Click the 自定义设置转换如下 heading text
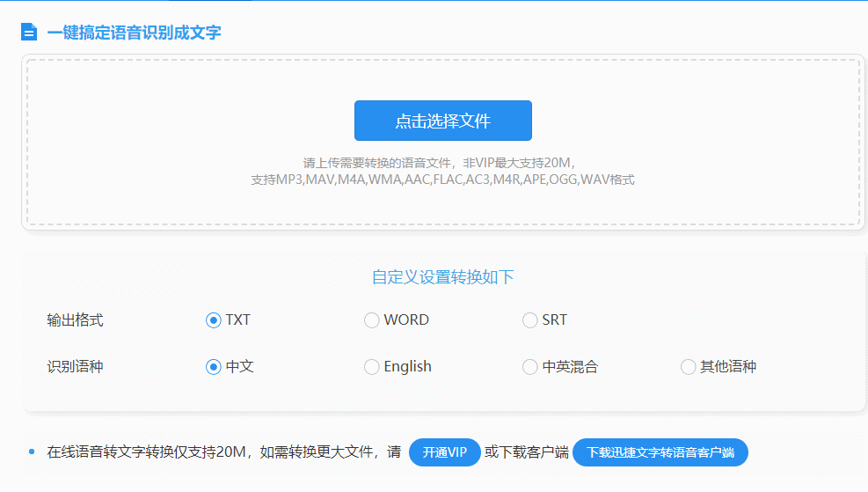This screenshot has height=492, width=868. (x=443, y=277)
